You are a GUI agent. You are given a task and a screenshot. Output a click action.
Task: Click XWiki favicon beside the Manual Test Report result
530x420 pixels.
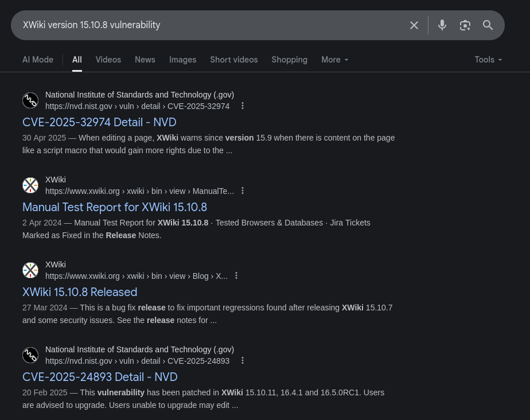30,185
